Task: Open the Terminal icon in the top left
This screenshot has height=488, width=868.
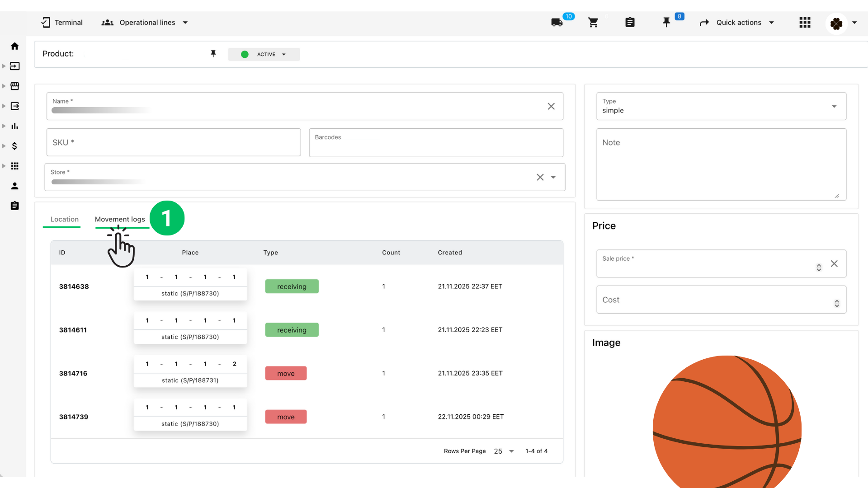Action: coord(46,22)
